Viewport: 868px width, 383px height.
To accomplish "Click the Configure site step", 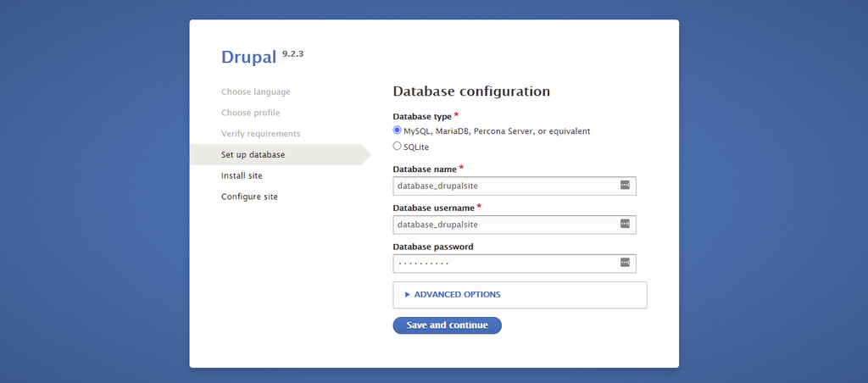I will pyautogui.click(x=249, y=197).
